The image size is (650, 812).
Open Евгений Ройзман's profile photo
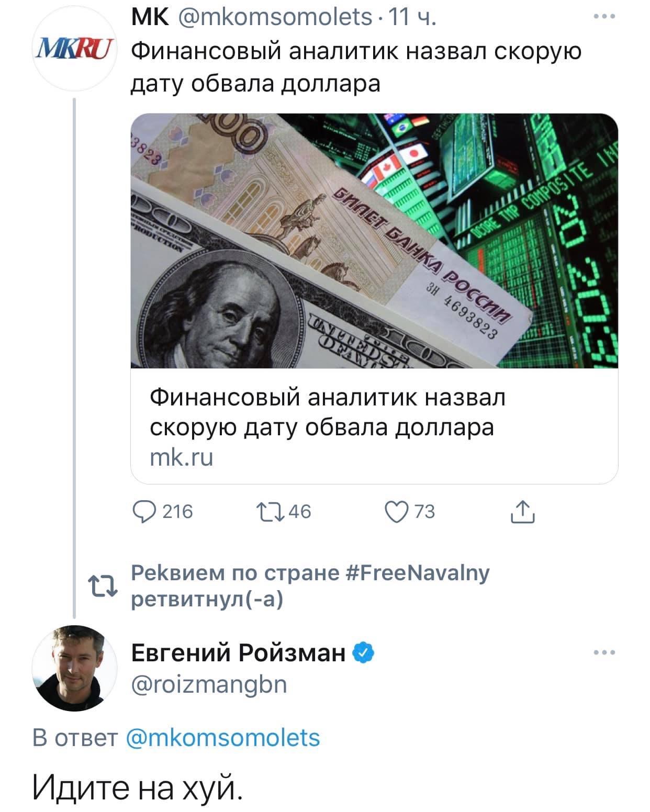click(x=75, y=668)
